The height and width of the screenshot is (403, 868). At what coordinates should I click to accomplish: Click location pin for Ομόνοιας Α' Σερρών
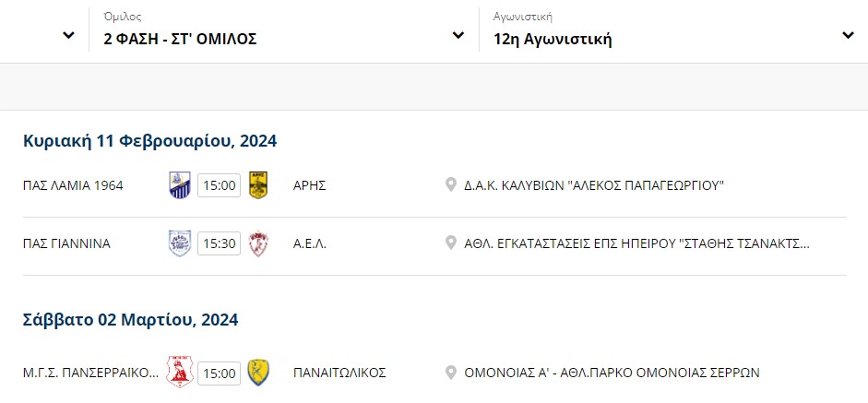pos(451,373)
